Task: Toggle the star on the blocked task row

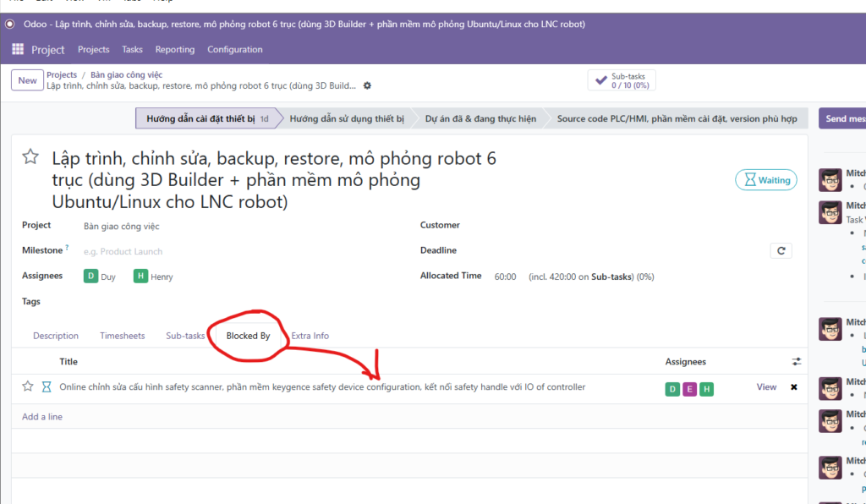Action: pos(28,387)
